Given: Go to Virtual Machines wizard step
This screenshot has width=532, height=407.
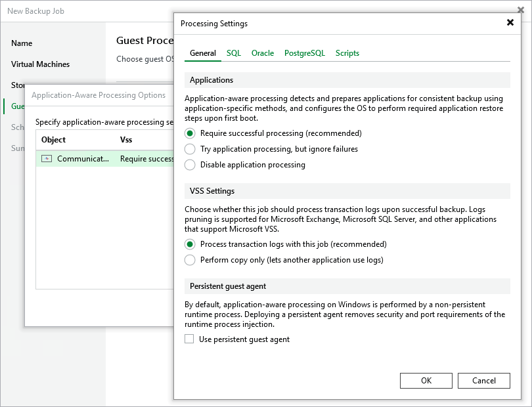Looking at the screenshot, I should click(x=40, y=64).
